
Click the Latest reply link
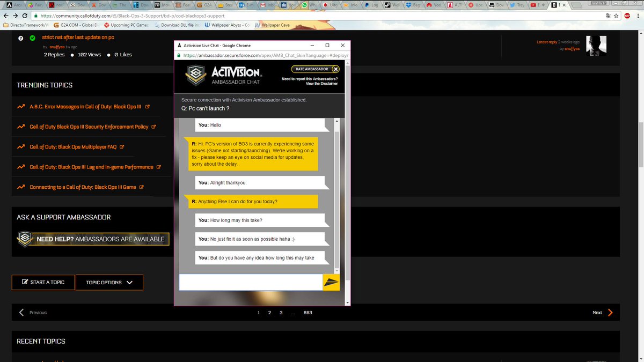[x=547, y=42]
